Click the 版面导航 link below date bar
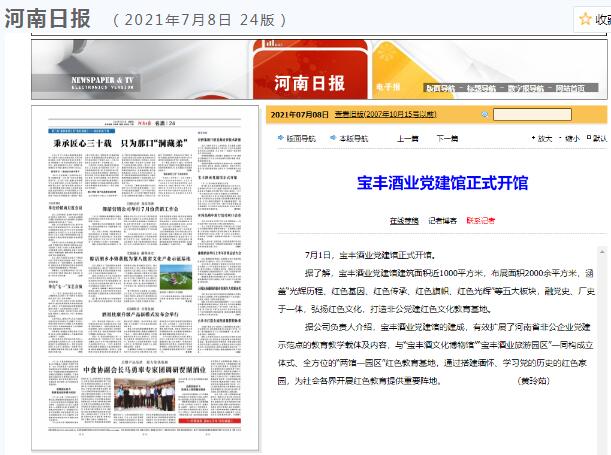This screenshot has height=455, width=611. point(301,138)
